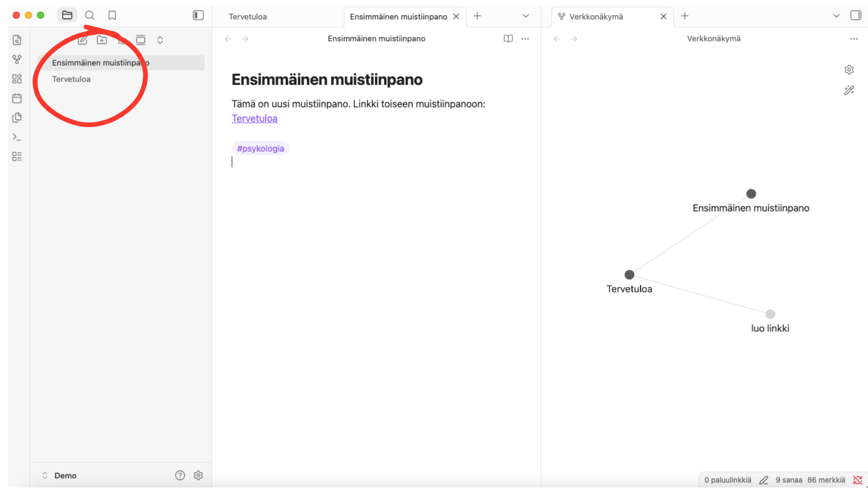Open the bookmarks pane icon

click(112, 15)
